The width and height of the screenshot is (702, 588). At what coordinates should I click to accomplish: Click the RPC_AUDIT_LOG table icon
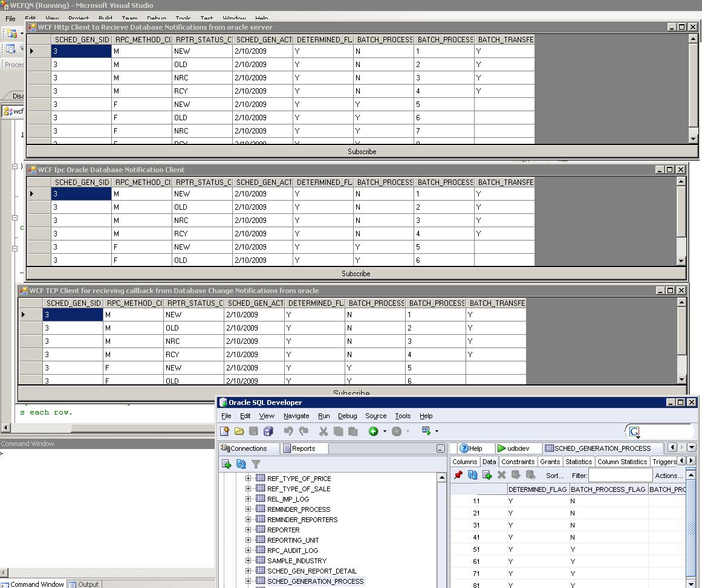pyautogui.click(x=260, y=550)
